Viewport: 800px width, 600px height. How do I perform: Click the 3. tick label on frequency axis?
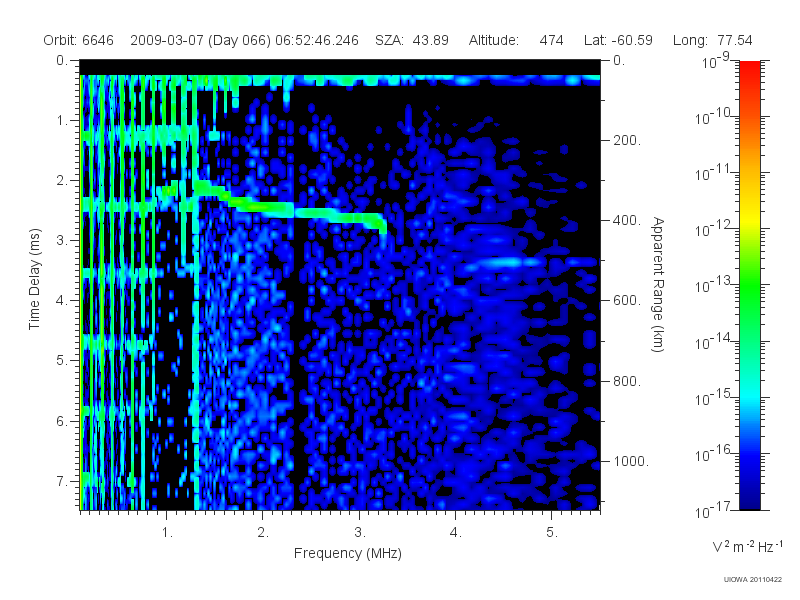coord(360,533)
